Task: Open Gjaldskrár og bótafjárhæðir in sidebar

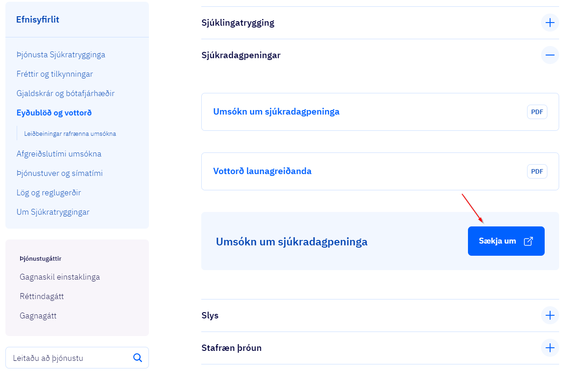Action: [65, 93]
